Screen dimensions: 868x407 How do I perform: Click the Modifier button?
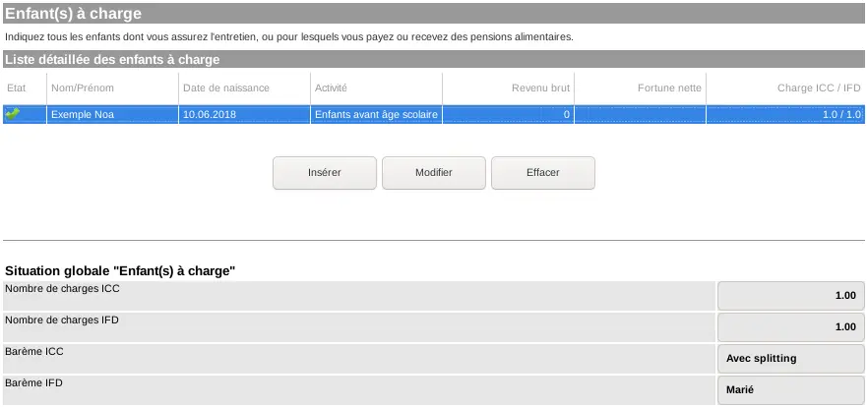click(x=434, y=173)
